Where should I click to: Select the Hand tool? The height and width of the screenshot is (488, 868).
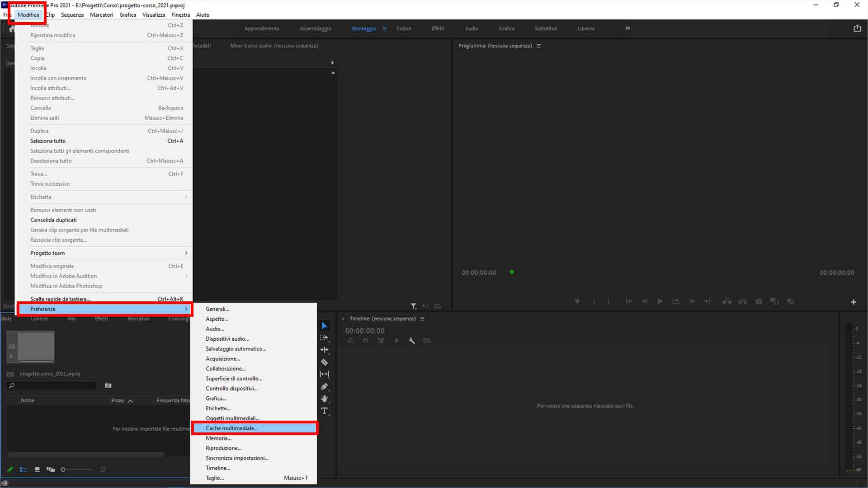pos(325,399)
